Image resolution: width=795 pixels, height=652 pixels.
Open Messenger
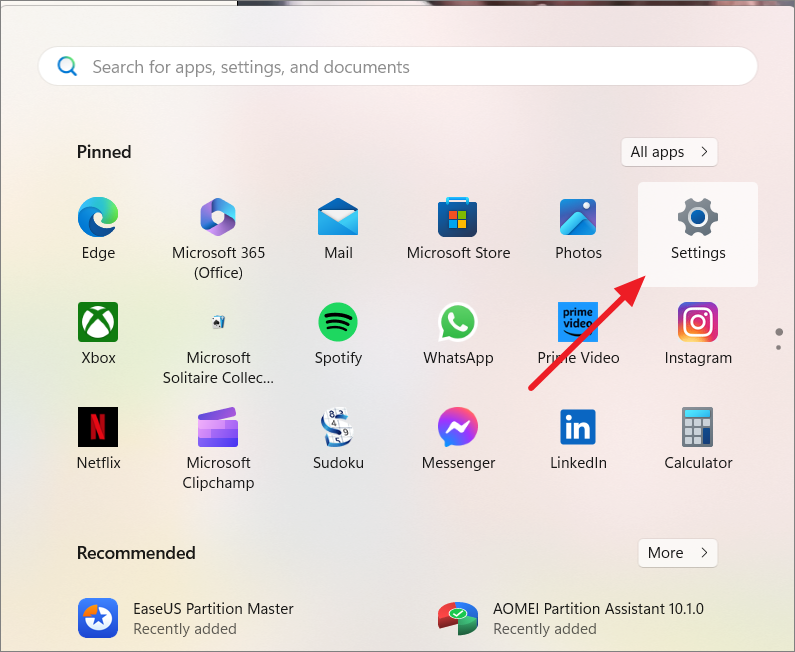click(x=458, y=438)
